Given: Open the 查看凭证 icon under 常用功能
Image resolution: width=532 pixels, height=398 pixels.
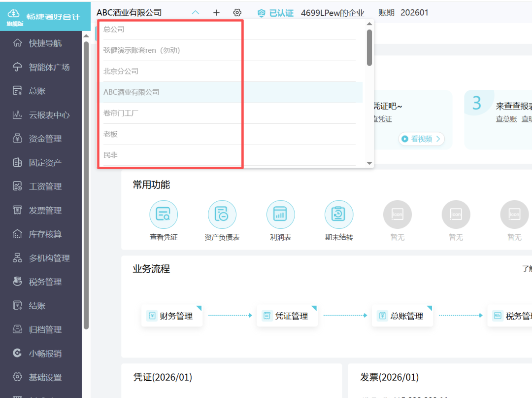Looking at the screenshot, I should (164, 220).
